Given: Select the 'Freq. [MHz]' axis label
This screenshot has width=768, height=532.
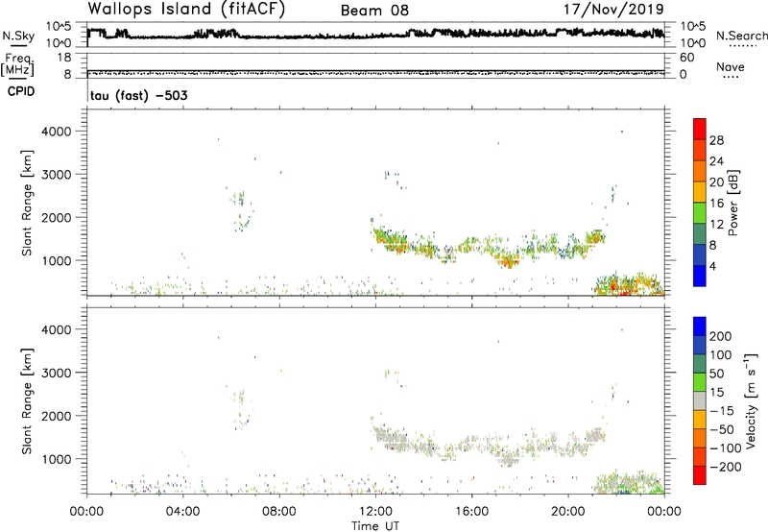Looking at the screenshot, I should coord(17,64).
